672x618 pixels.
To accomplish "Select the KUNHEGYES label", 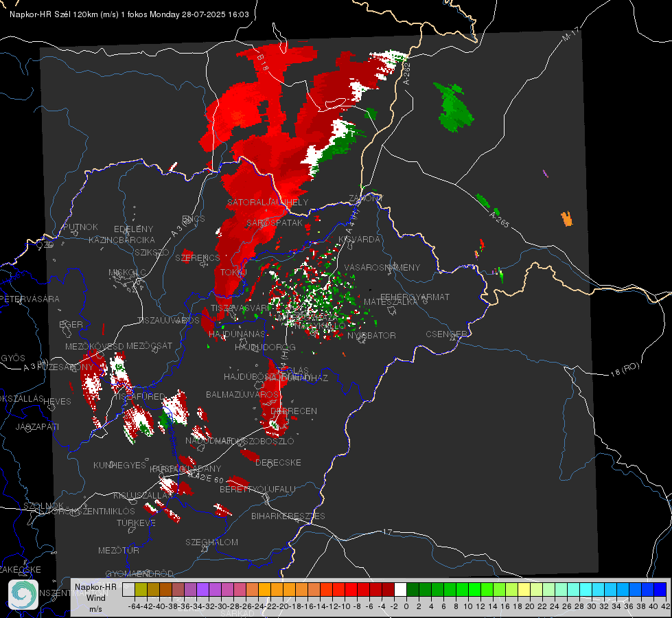I will pos(119,465).
